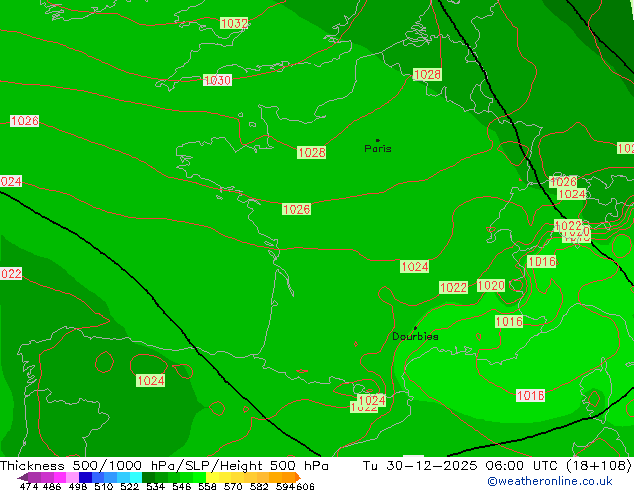Click the Paris city label
This screenshot has width=634, height=490.
[x=378, y=149]
